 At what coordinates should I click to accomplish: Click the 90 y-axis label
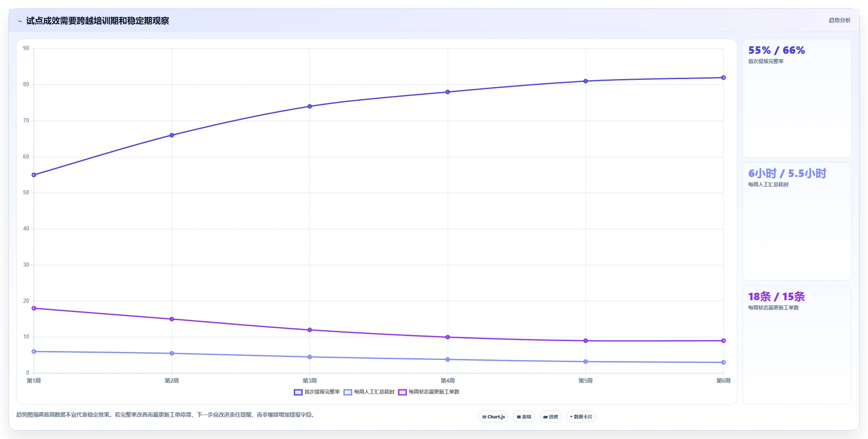tap(26, 48)
